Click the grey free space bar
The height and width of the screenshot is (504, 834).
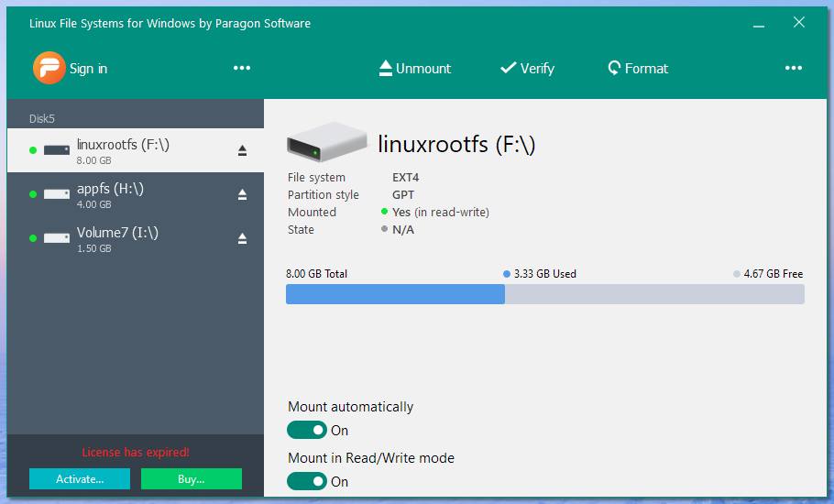coord(654,294)
